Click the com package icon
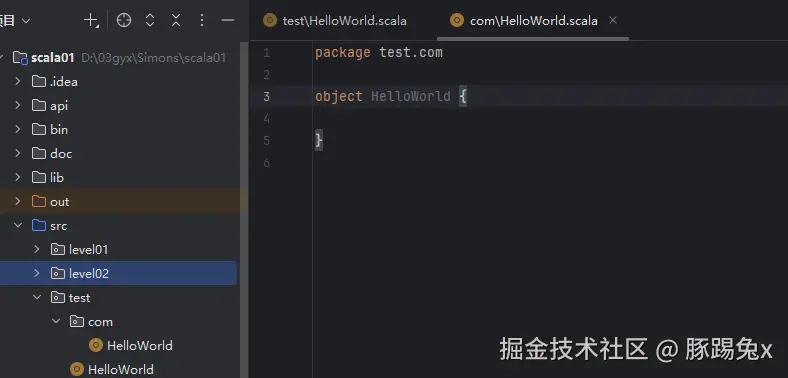Screen dimensions: 788x378 click(x=77, y=321)
